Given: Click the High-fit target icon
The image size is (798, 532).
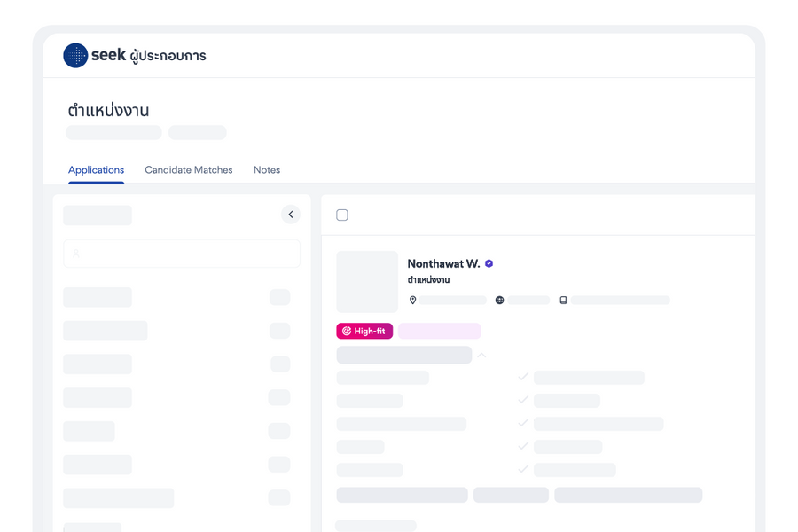Looking at the screenshot, I should coord(347,331).
